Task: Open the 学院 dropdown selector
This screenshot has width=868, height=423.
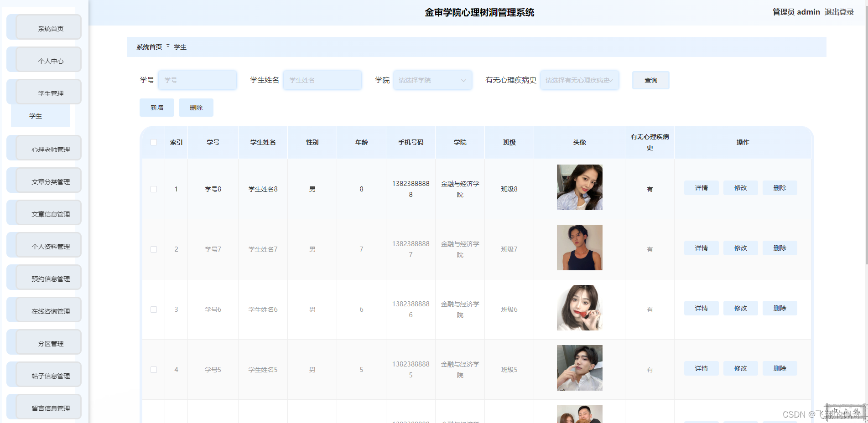Action: 433,80
